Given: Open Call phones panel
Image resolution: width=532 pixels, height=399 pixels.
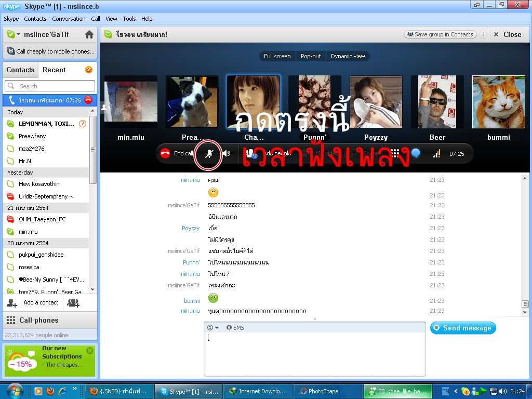Looking at the screenshot, I should (50, 320).
